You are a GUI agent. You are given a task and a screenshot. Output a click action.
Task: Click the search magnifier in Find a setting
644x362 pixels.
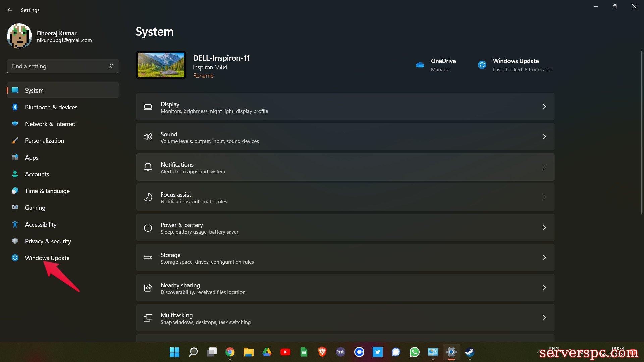(111, 66)
